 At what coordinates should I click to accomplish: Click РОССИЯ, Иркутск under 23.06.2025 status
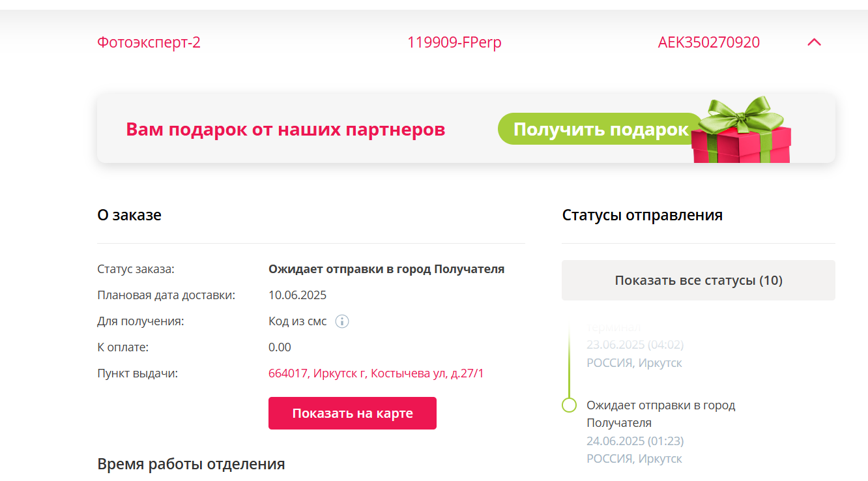[634, 362]
